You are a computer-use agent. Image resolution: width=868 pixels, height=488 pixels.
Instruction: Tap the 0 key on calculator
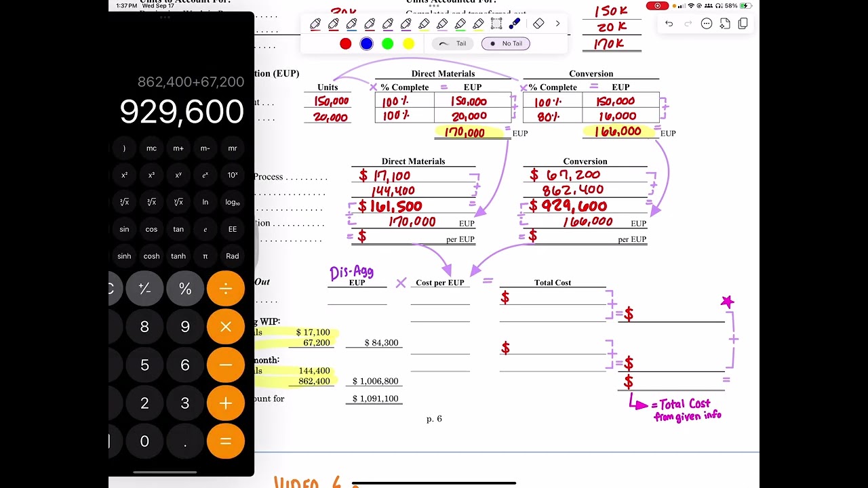[x=144, y=441]
